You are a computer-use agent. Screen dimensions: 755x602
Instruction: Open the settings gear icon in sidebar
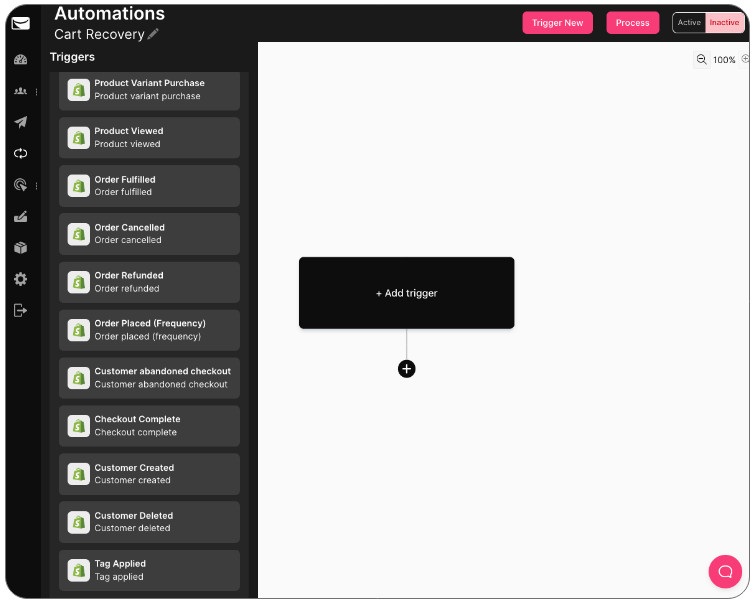[20, 279]
